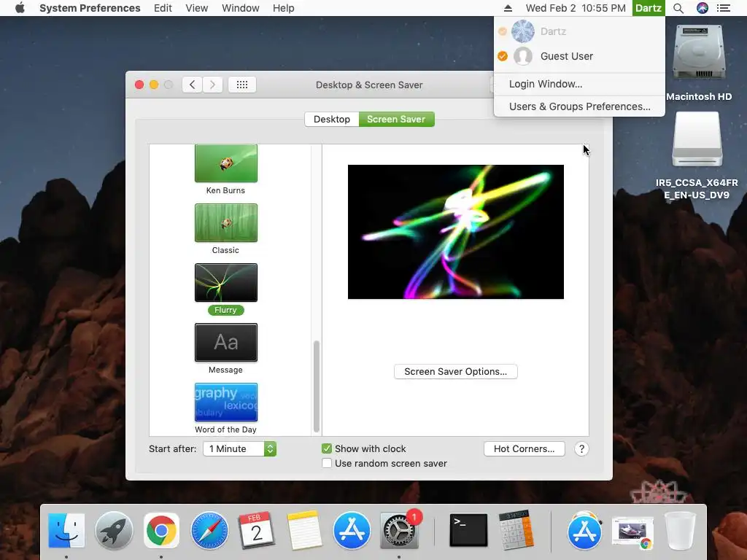
Task: Open the Apple menu
Action: click(20, 8)
